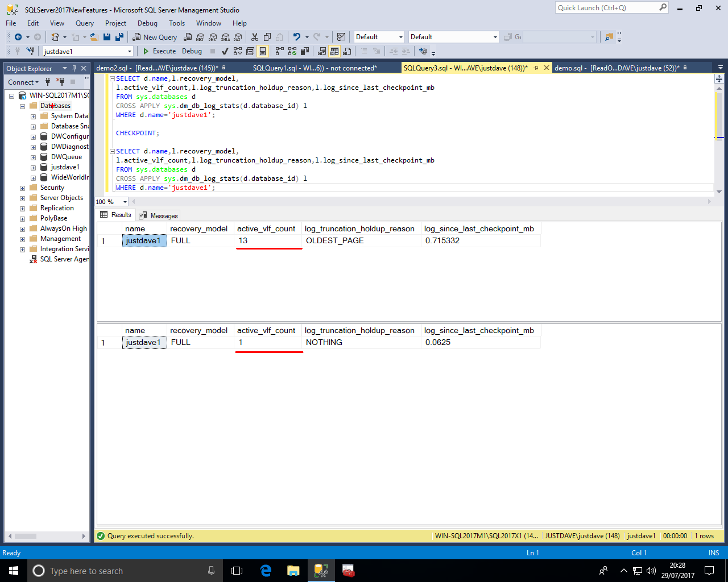728x582 pixels.
Task: Switch to the Messages tab
Action: (x=158, y=216)
